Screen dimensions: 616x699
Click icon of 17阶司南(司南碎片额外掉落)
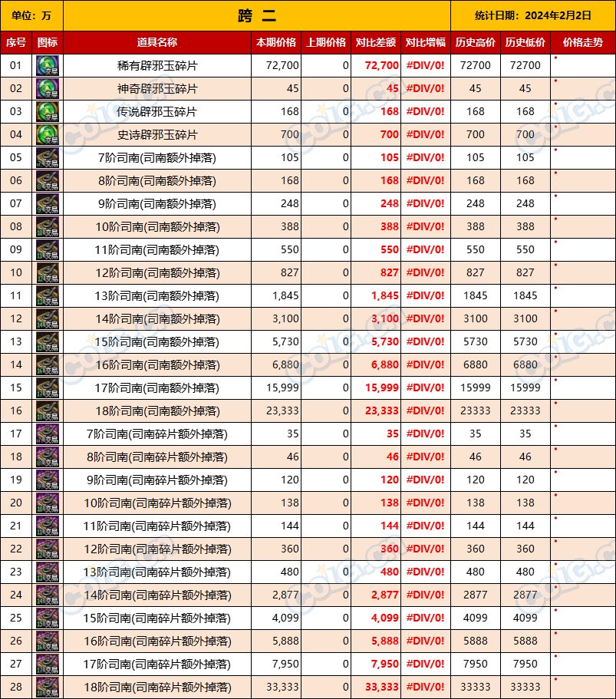[x=48, y=664]
